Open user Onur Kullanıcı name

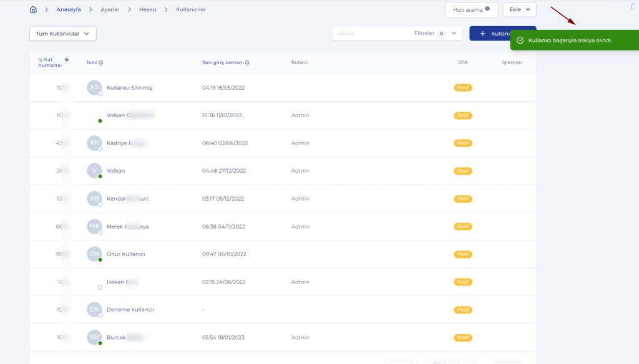click(x=125, y=254)
